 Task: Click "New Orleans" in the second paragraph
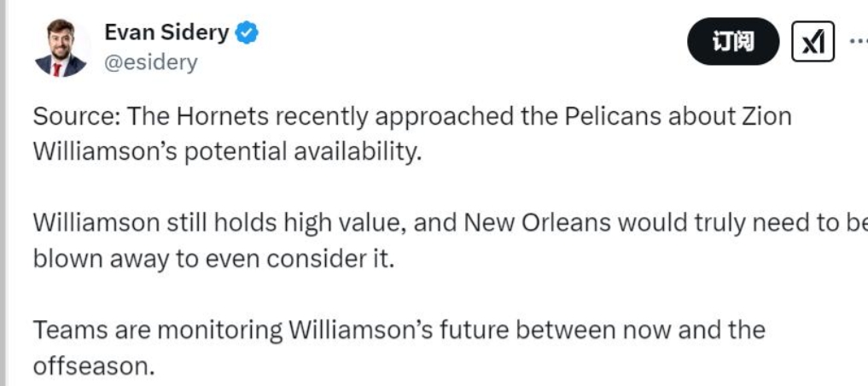point(538,223)
